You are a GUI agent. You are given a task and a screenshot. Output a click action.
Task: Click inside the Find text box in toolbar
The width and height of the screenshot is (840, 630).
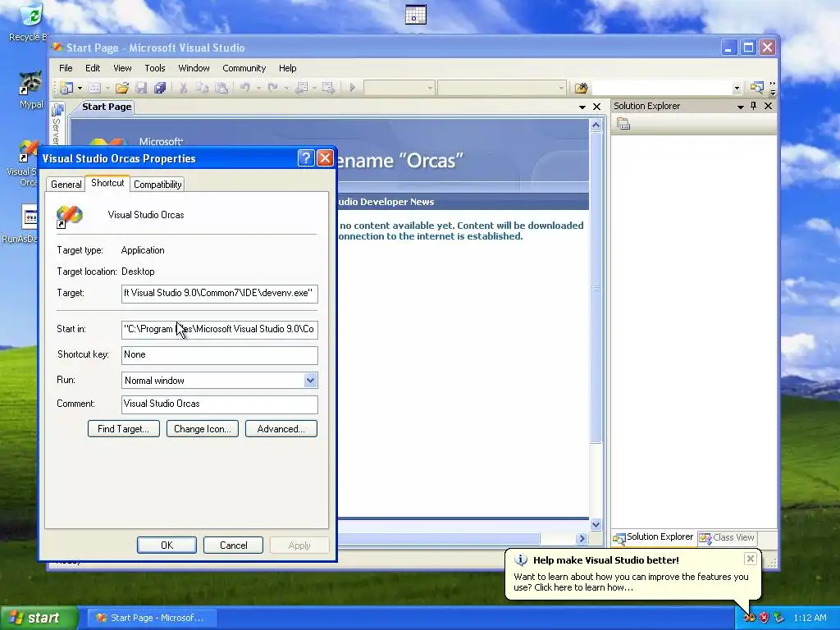pyautogui.click(x=662, y=88)
